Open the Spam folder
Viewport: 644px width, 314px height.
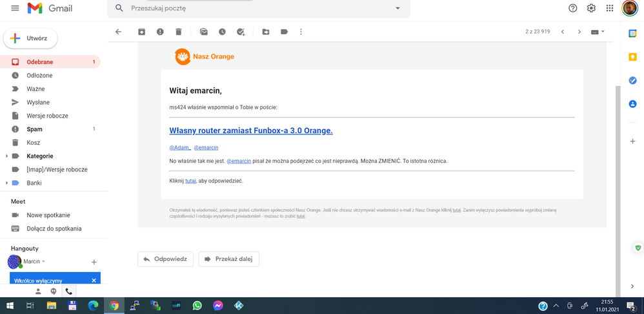34,129
